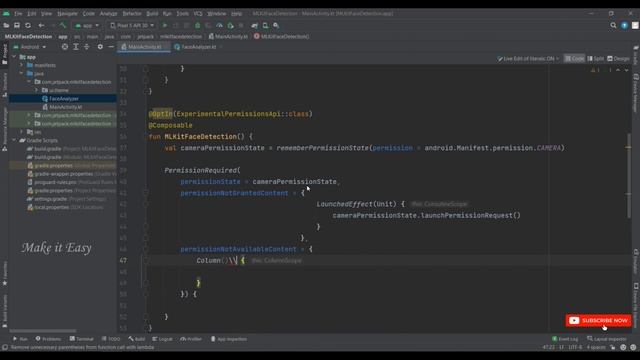Expand the ui.theme package

(x=36, y=90)
